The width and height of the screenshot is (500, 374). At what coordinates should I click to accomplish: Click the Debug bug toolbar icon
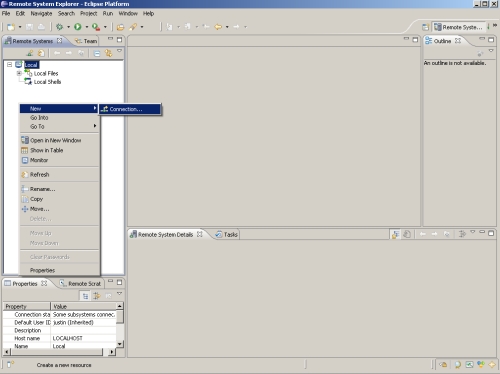pyautogui.click(x=59, y=27)
